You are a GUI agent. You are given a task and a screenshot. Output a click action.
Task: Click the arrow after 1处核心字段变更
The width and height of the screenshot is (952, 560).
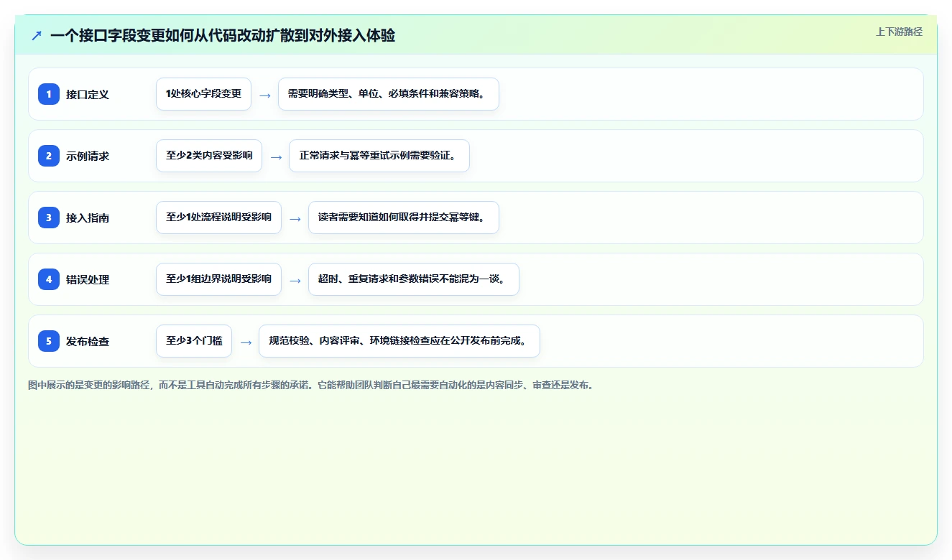pyautogui.click(x=265, y=95)
